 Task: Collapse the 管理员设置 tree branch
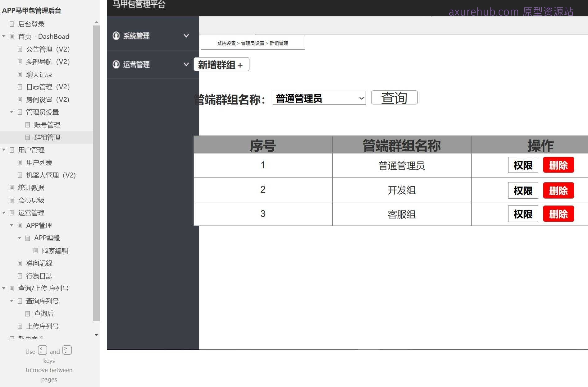[11, 112]
